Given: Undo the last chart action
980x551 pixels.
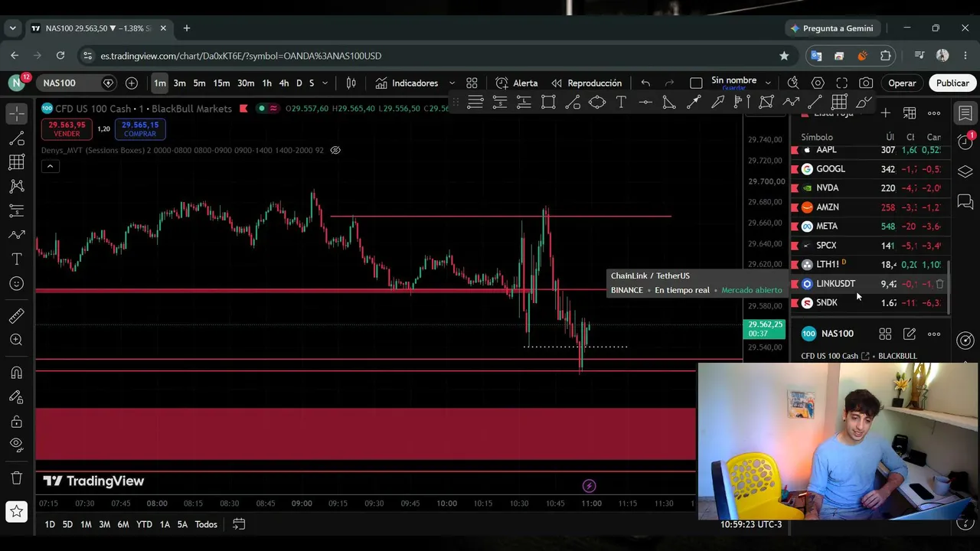Looking at the screenshot, I should pyautogui.click(x=645, y=83).
